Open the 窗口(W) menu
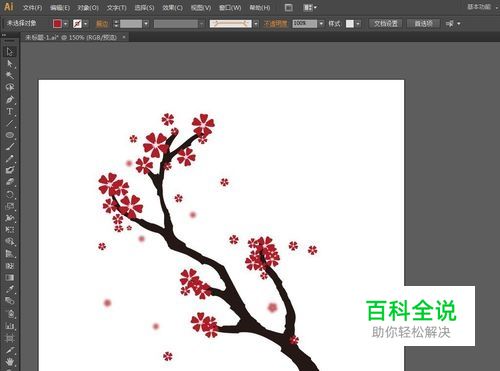Viewport: 500px width, 371px height. point(230,8)
